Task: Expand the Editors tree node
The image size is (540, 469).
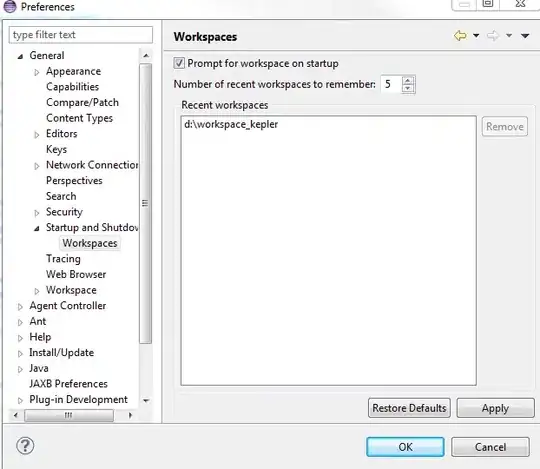Action: pyautogui.click(x=37, y=135)
